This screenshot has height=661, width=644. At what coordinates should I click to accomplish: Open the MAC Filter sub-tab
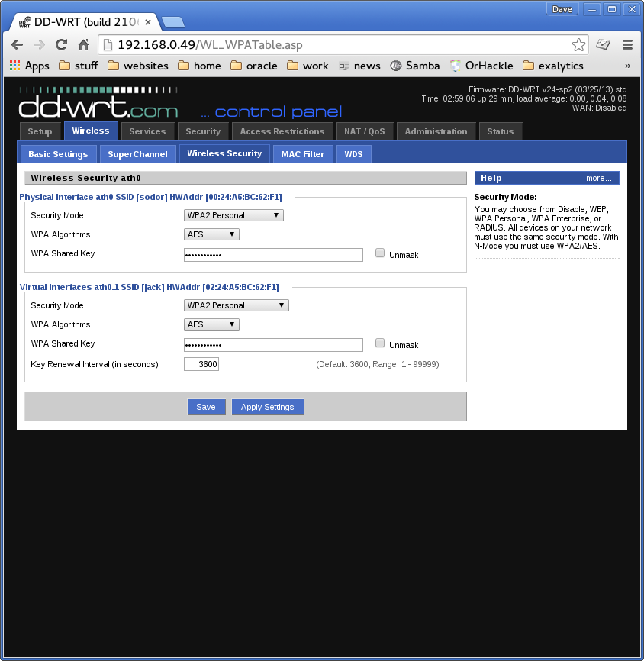[303, 154]
